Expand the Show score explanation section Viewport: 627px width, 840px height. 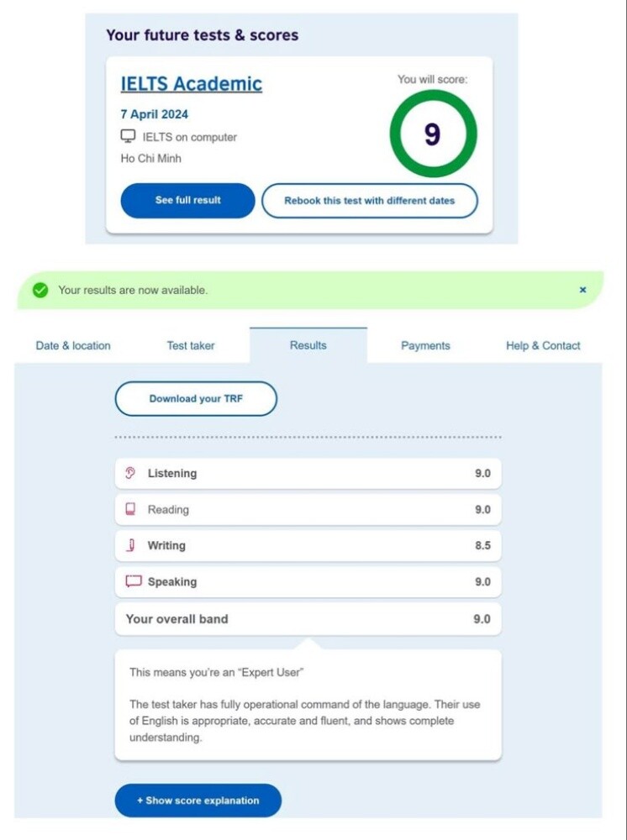198,801
